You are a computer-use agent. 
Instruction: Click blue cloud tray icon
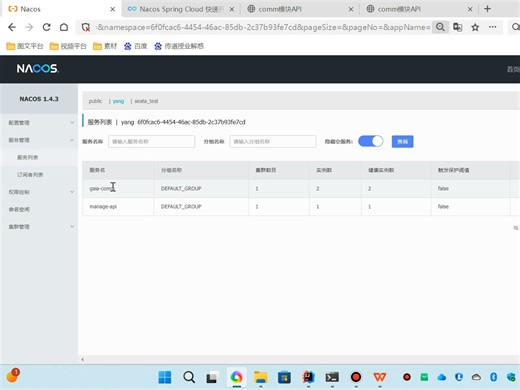[x=442, y=377]
